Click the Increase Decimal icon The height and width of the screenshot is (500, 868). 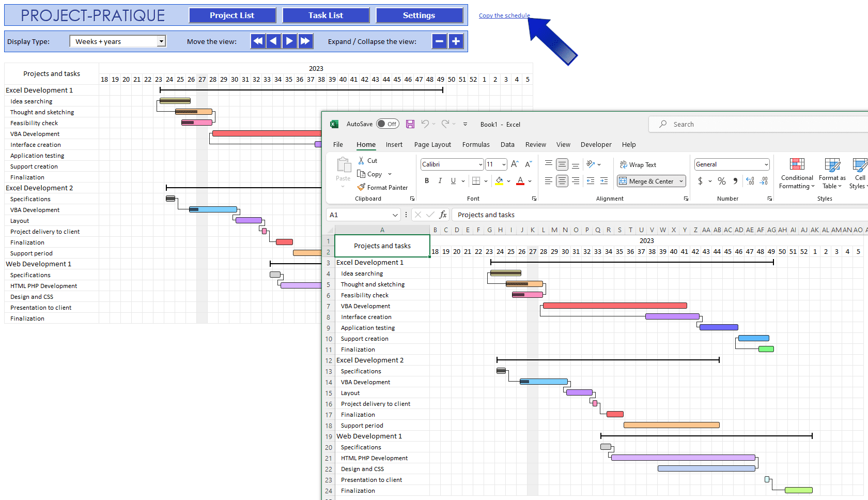750,181
